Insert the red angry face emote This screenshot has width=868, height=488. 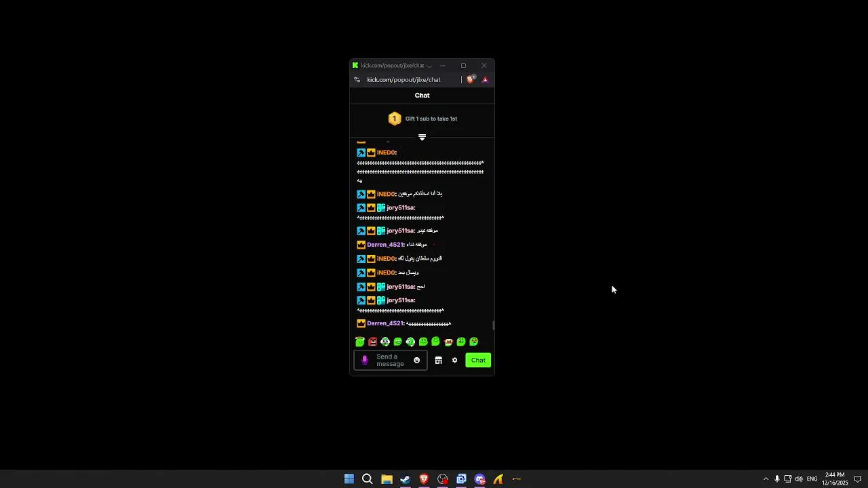(x=372, y=342)
